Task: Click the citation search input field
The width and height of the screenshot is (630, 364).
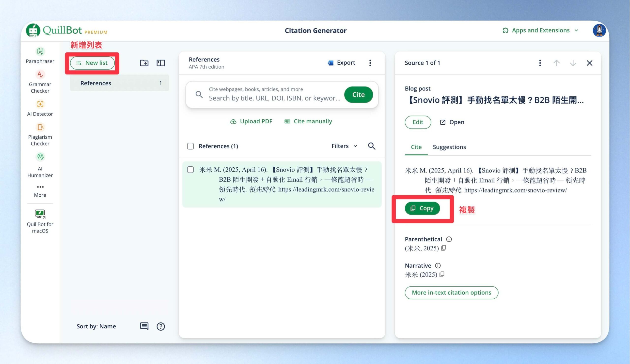Action: 274,95
